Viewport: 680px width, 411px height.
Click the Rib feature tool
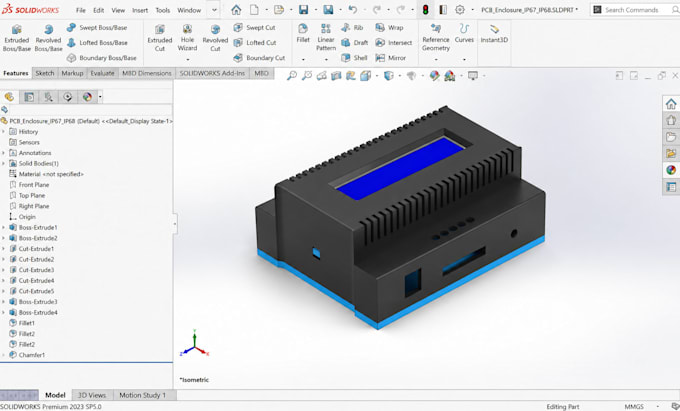352,27
